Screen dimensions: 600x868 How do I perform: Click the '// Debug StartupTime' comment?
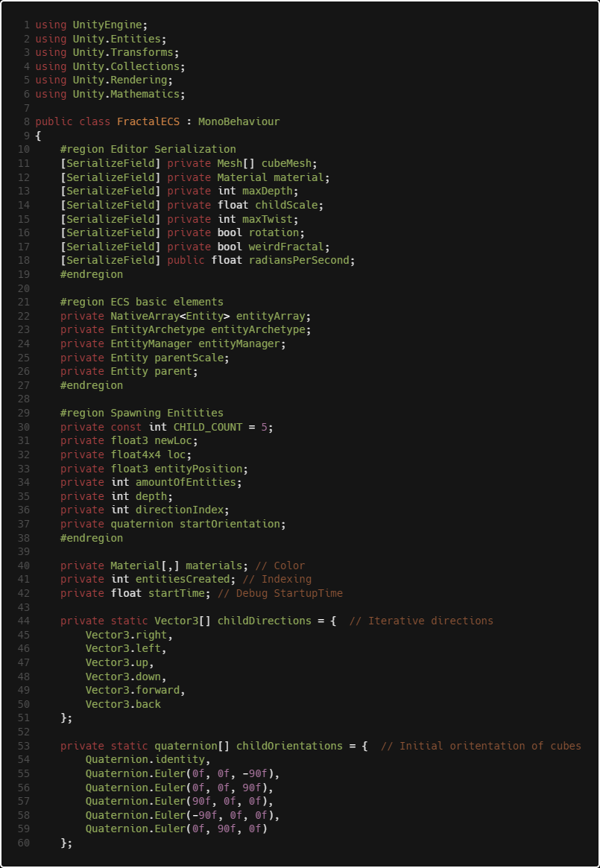pyautogui.click(x=280, y=593)
